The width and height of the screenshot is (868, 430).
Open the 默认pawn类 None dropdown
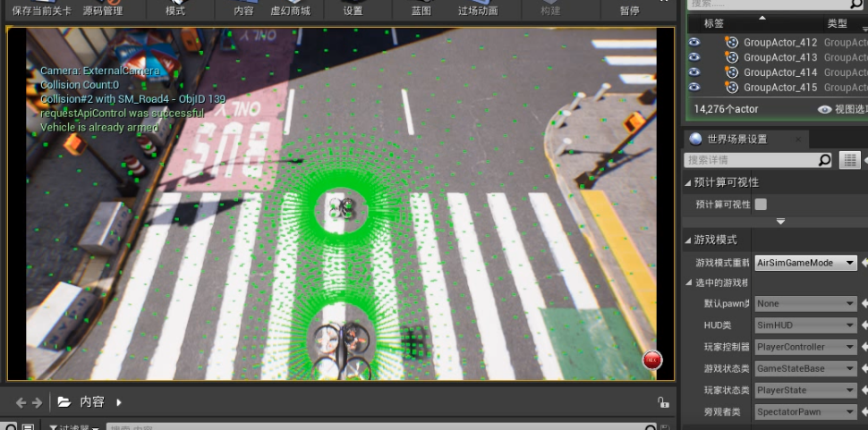806,303
